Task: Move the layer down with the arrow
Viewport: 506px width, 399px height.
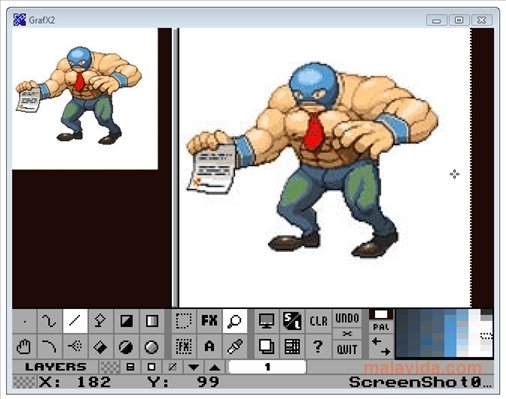Action: [x=193, y=367]
